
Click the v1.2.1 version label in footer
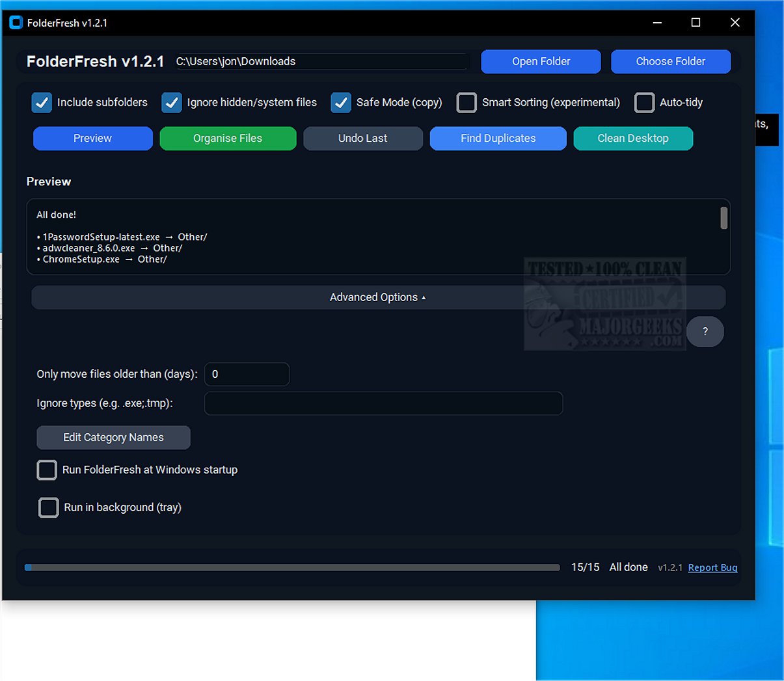670,568
